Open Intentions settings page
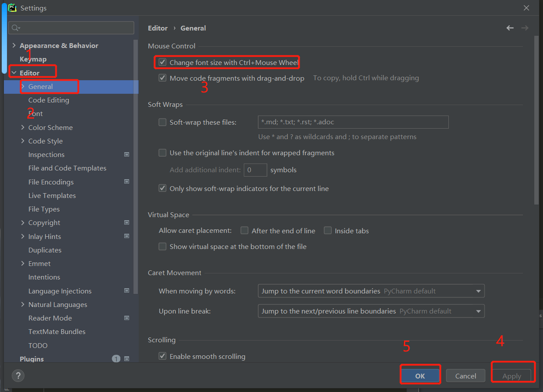Image resolution: width=543 pixels, height=392 pixels. click(44, 277)
